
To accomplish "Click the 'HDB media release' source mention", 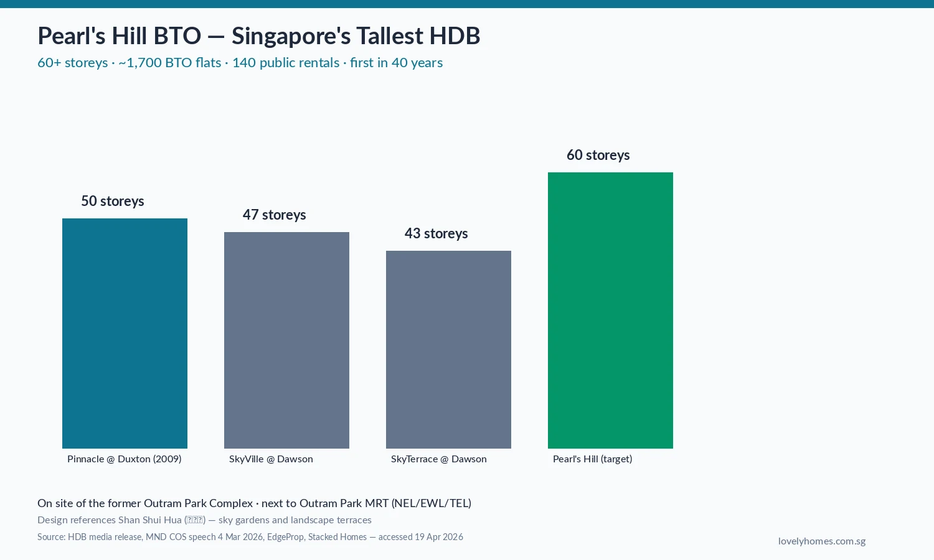I will [106, 536].
